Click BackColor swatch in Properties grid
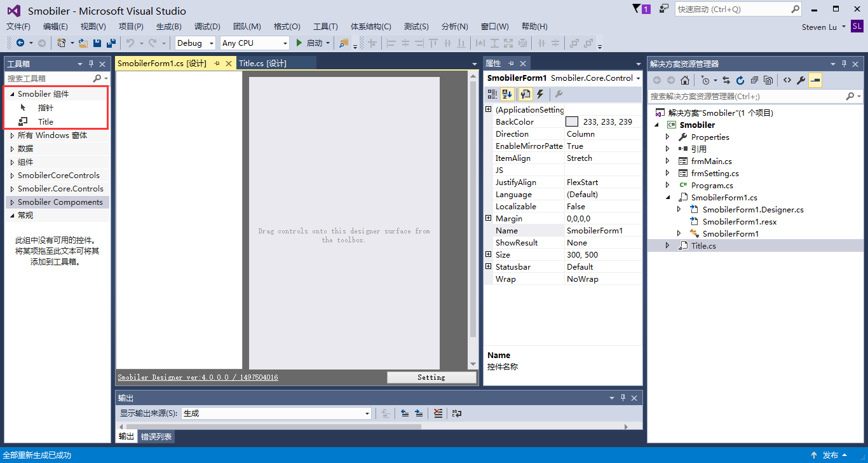The image size is (868, 463). (572, 121)
